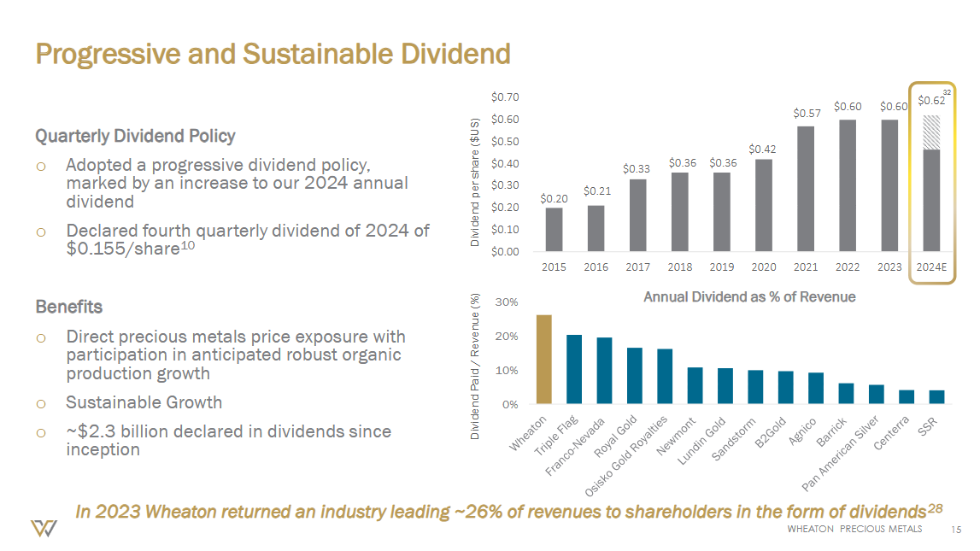Click the Triple Flag blue bar
The image size is (980, 551).
coord(574,369)
